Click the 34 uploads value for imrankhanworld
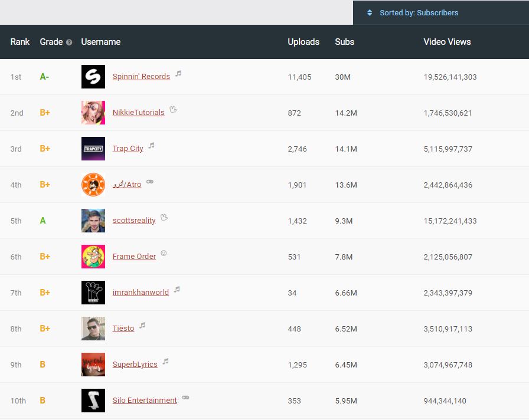The width and height of the screenshot is (529, 420). pos(292,293)
